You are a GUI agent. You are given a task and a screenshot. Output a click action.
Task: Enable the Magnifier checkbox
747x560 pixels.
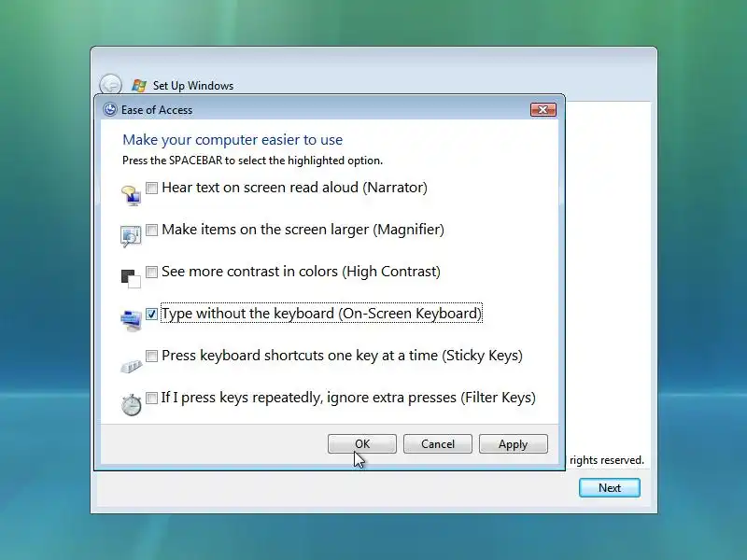coord(151,230)
